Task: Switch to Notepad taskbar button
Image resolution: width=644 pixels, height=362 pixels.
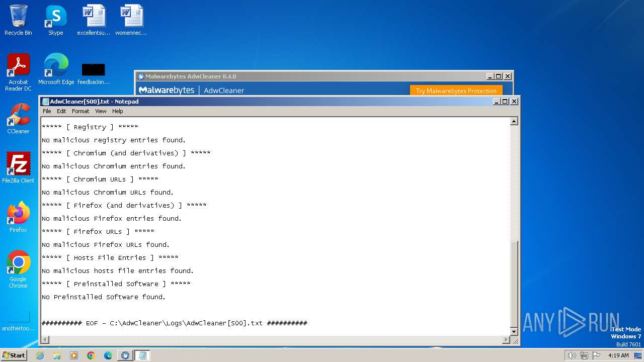Action: [x=142, y=355]
